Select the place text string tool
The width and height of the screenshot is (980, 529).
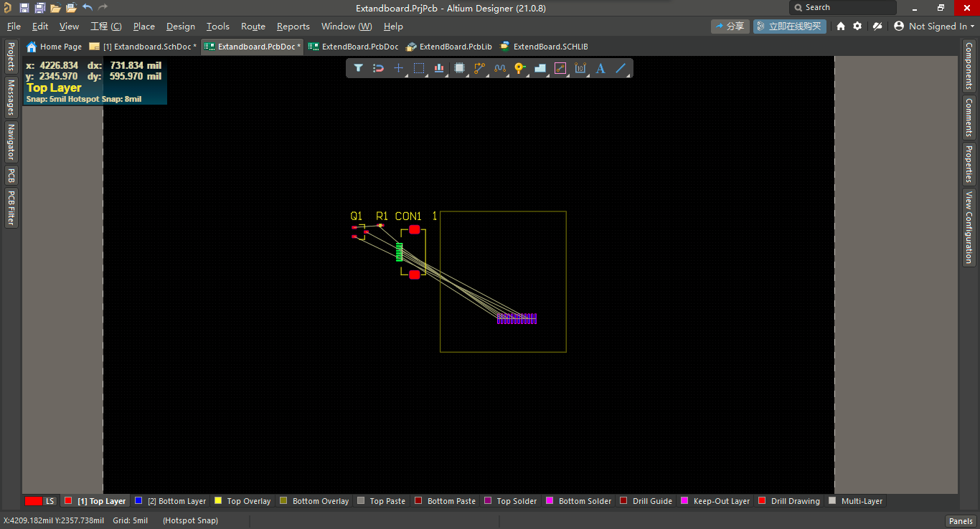click(x=600, y=68)
